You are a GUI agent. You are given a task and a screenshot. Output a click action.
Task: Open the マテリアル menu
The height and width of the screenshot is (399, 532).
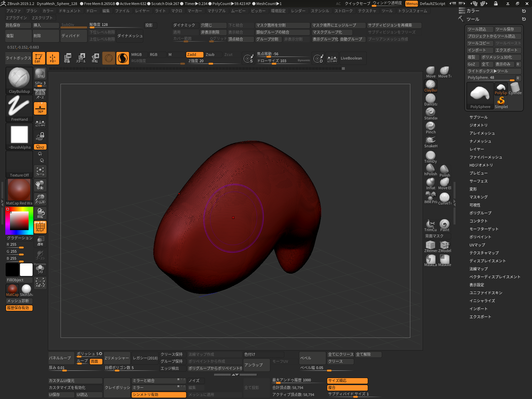[216, 11]
